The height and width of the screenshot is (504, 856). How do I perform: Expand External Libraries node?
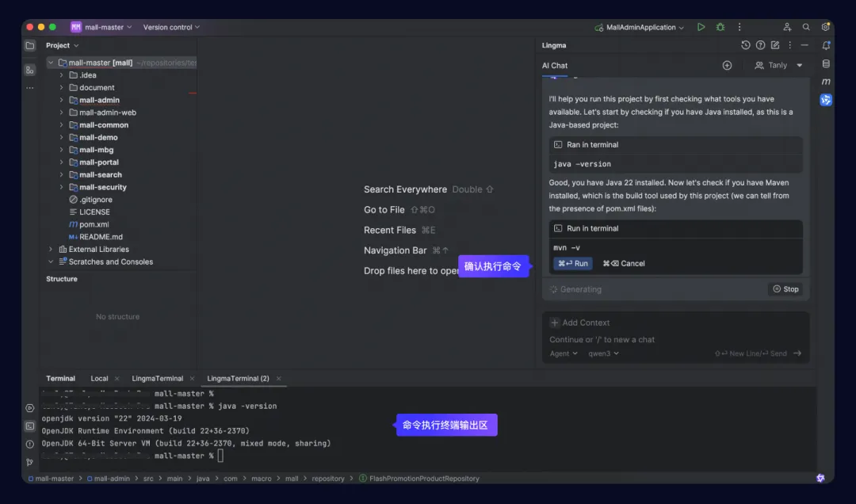(51, 249)
